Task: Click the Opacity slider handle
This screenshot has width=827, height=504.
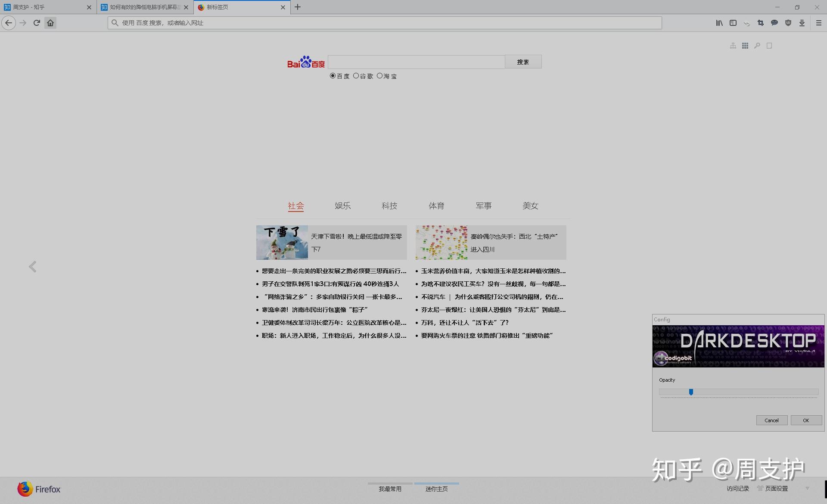Action: pyautogui.click(x=691, y=392)
